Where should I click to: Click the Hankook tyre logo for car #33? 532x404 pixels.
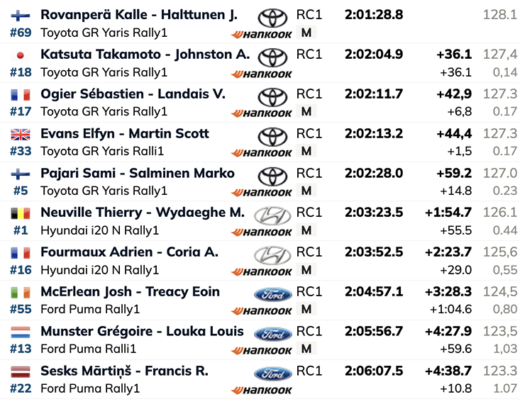coord(261,153)
